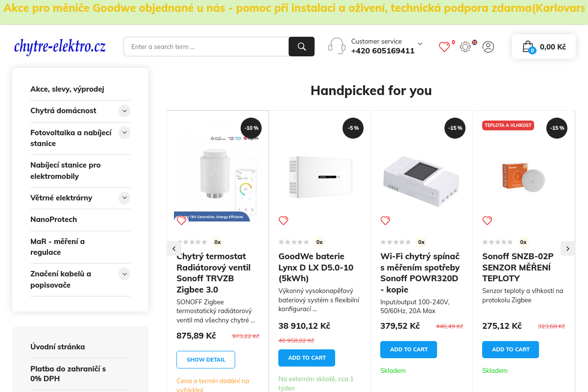Add GoodWe baterie Lynx to cart

307,358
